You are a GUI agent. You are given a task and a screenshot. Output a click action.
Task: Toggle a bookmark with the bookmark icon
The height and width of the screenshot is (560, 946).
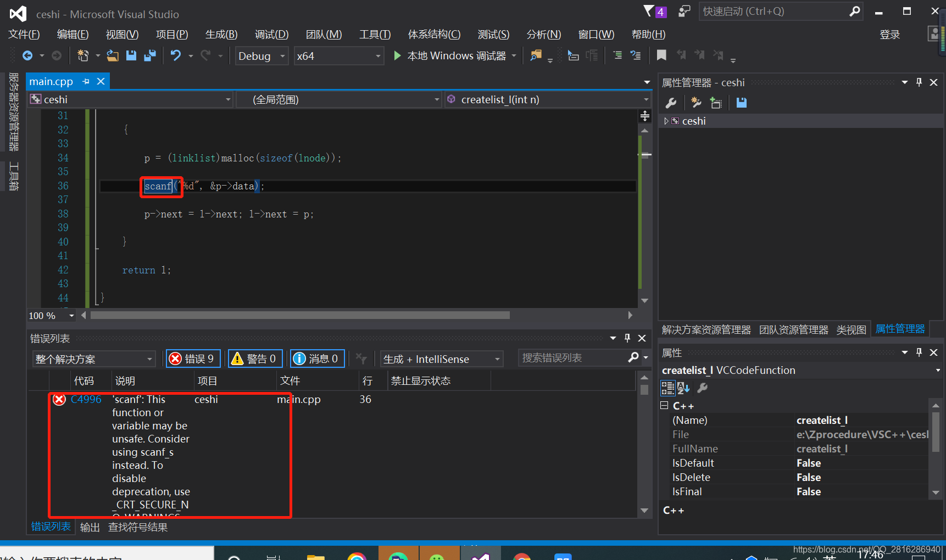tap(661, 55)
